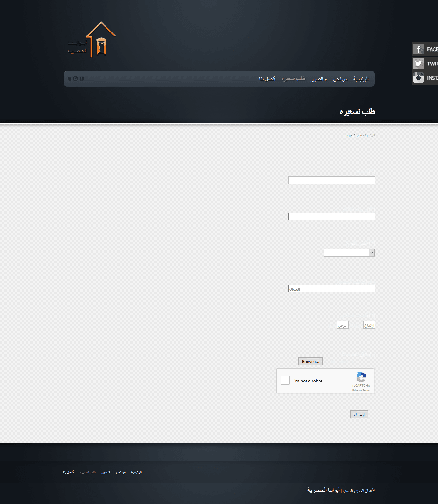
Task: Go to الرئيسية in top navigation
Action: [361, 79]
